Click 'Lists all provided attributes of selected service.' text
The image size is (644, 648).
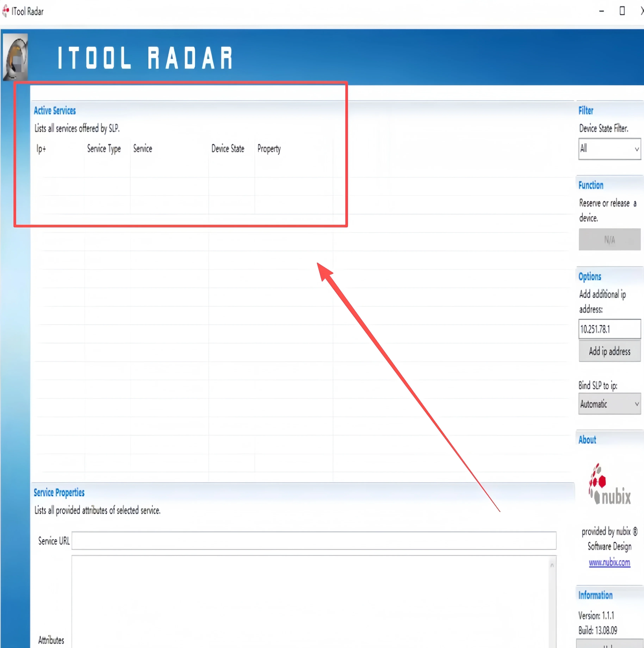click(97, 510)
